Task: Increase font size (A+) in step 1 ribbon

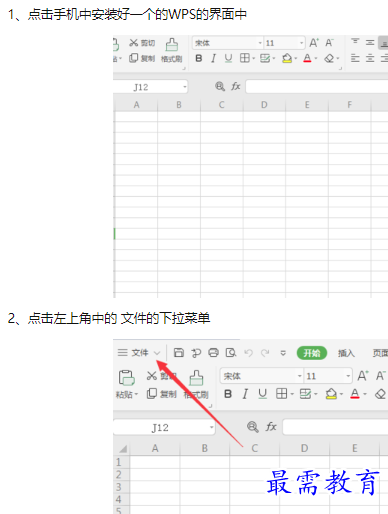Action: coord(314,43)
